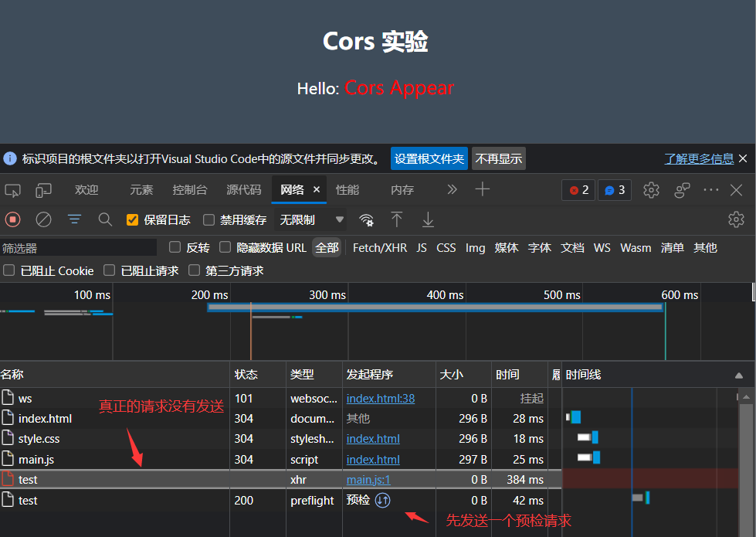This screenshot has height=537, width=756.
Task: Open DevTools more options ellipsis menu
Action: click(710, 190)
